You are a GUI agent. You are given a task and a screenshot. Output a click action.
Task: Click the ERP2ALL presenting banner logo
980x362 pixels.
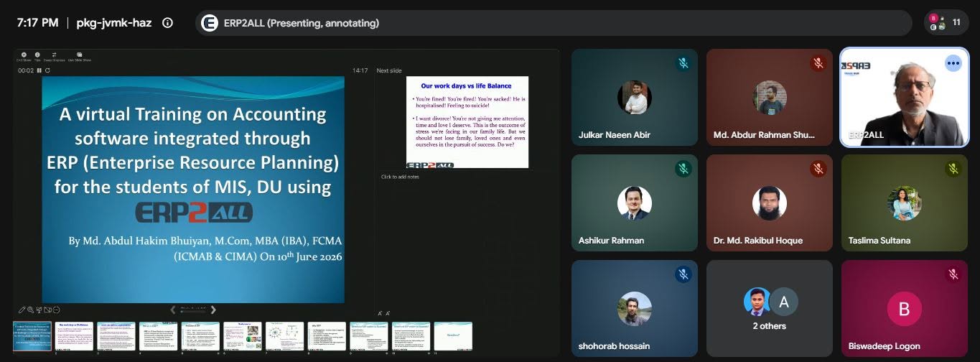point(210,23)
